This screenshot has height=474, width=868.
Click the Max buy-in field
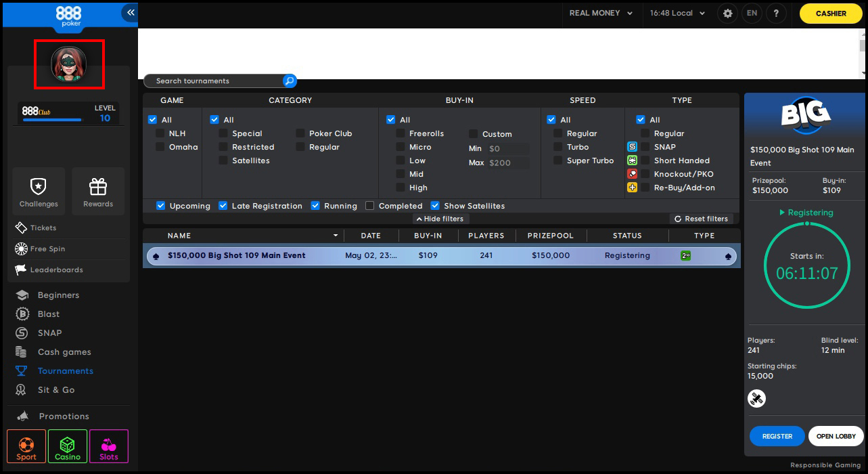point(508,163)
